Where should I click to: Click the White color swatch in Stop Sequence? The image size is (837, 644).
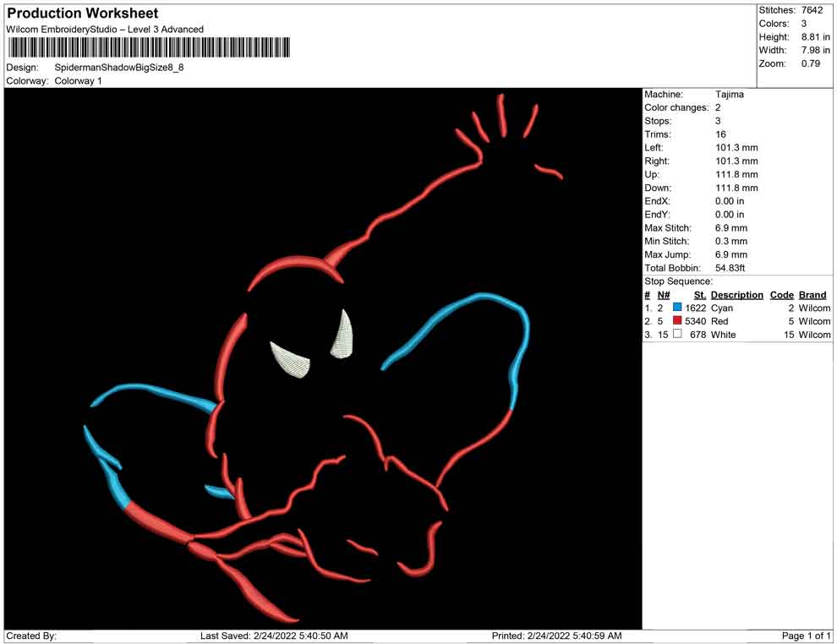coord(677,336)
